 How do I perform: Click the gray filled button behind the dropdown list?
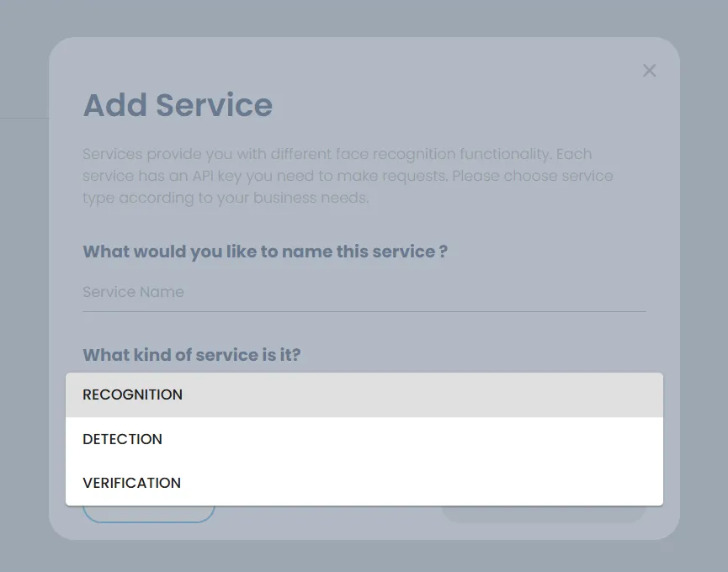[x=543, y=514]
